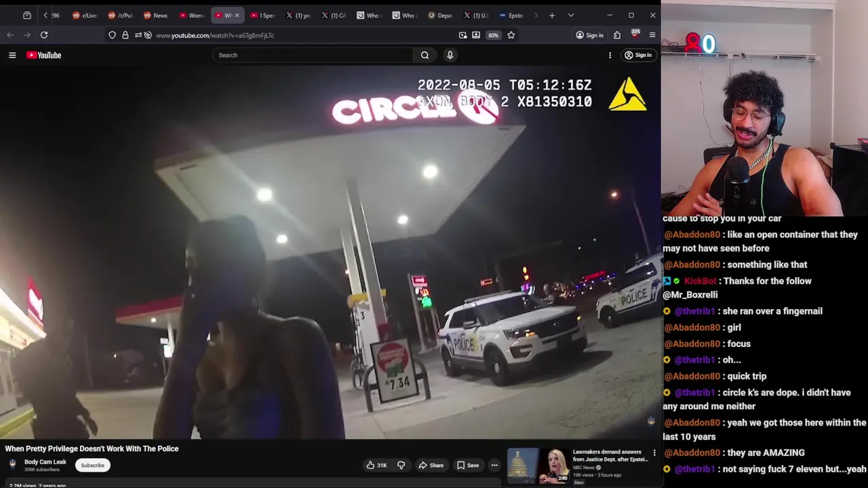Open the Lawmakers demand answers video thumbnail
Image resolution: width=868 pixels, height=488 pixels.
click(x=538, y=466)
